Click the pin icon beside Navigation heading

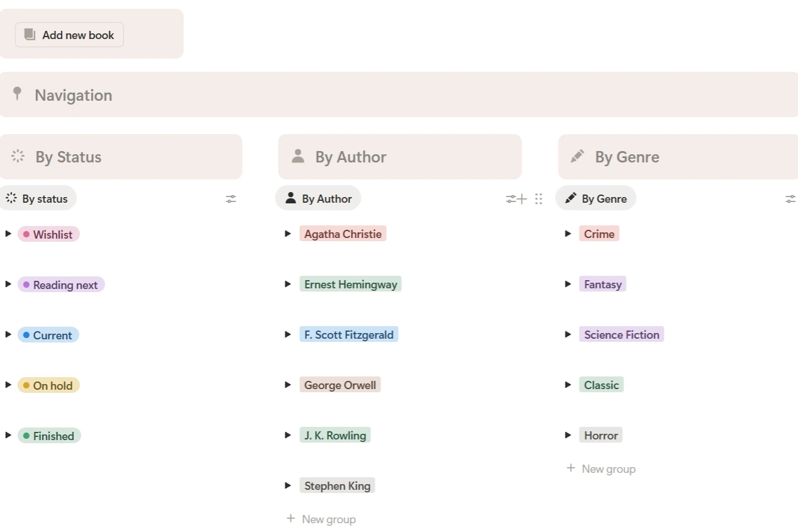tap(18, 94)
